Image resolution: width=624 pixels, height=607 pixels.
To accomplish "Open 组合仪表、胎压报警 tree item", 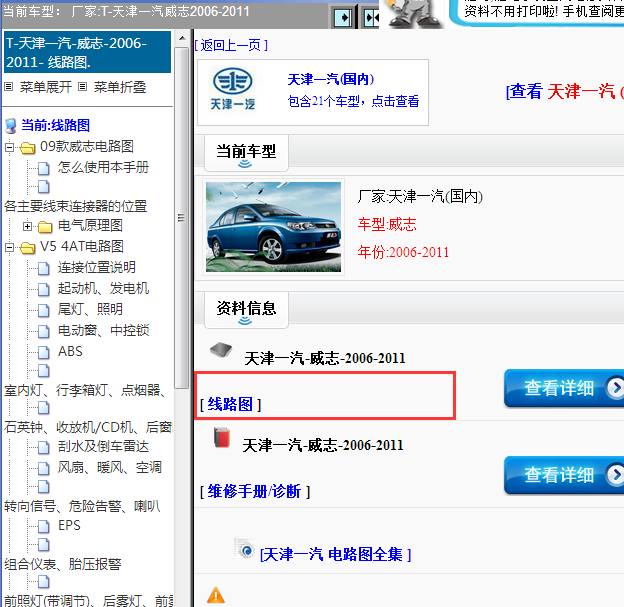I will (x=62, y=564).
